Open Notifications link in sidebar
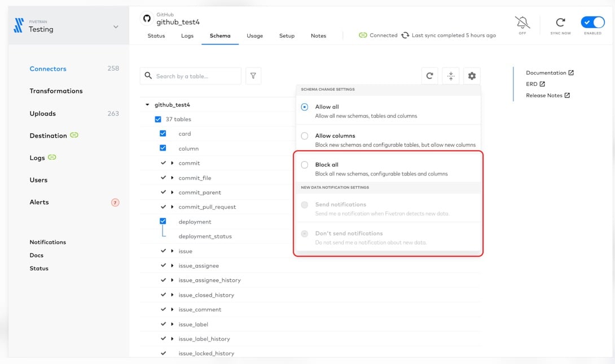Viewport: 615px width, 364px height. (x=48, y=242)
